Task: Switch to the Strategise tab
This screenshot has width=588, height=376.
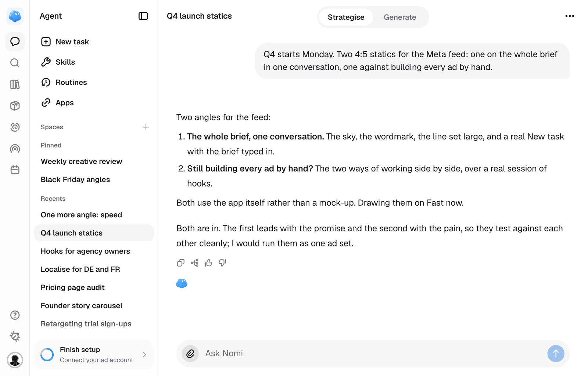Action: (x=346, y=17)
